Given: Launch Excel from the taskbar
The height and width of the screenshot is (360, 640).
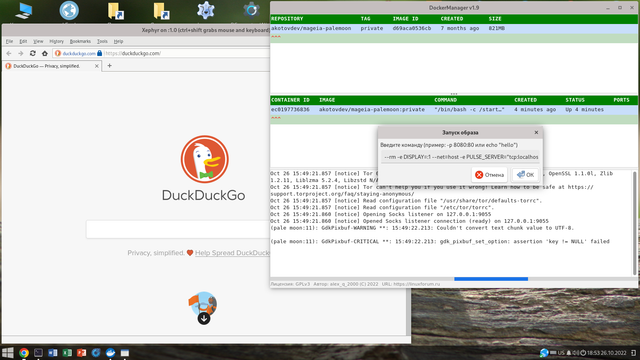Looking at the screenshot, I should 67,353.
